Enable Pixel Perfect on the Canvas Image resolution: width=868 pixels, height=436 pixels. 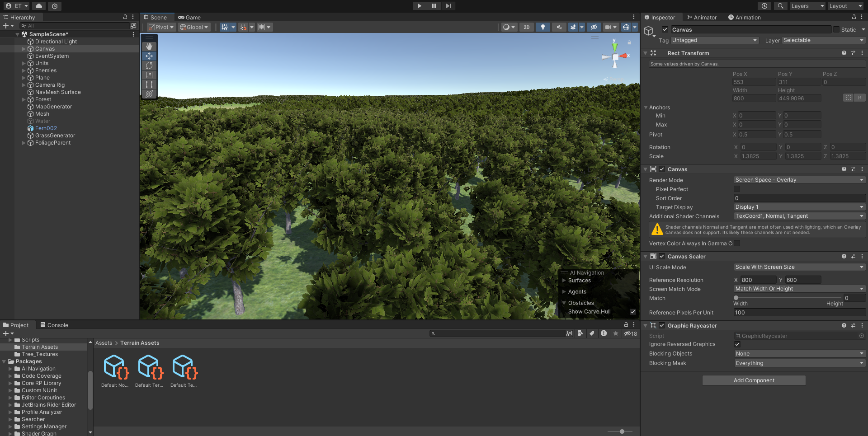[737, 189]
